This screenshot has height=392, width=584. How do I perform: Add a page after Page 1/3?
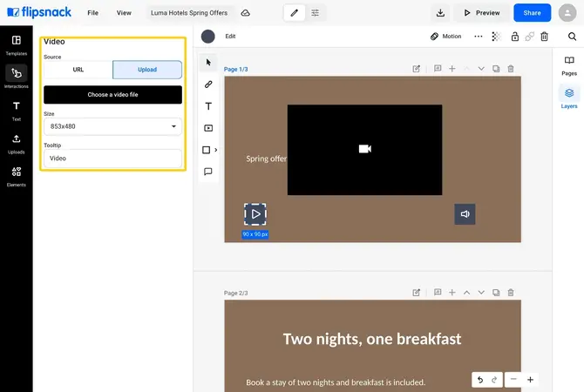[x=452, y=69]
